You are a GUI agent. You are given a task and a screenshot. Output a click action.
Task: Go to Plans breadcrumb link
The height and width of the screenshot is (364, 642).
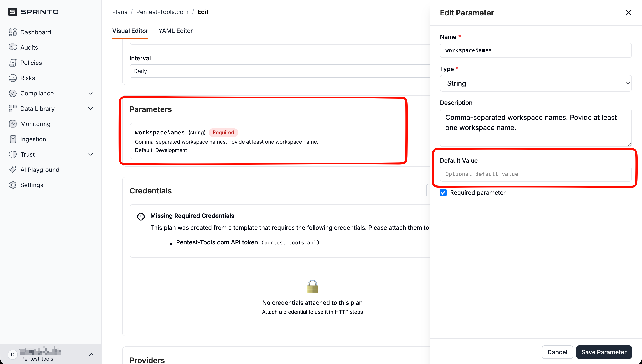tap(120, 12)
